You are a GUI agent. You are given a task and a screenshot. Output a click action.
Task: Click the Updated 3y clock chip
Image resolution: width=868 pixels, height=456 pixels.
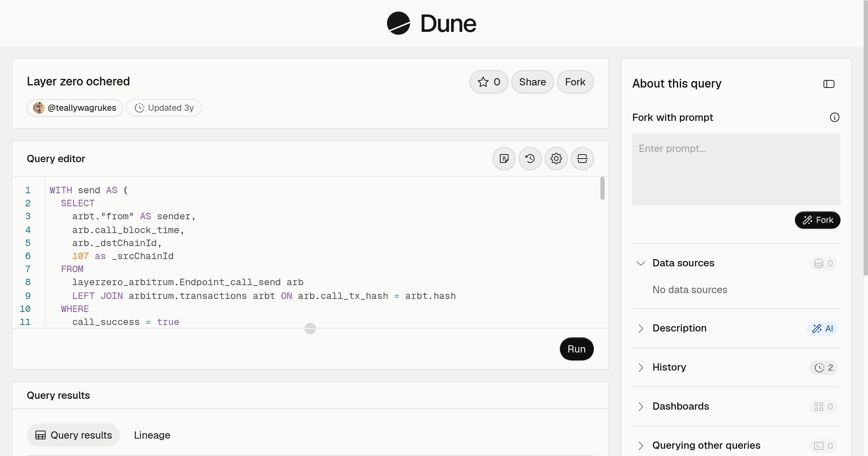pos(164,108)
